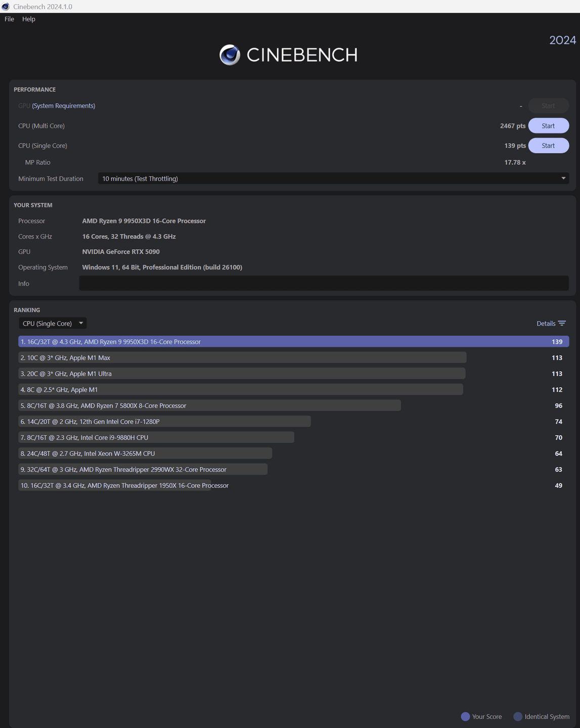The image size is (580, 728).
Task: Open the Minimum Test Duration dropdown
Action: [x=333, y=178]
